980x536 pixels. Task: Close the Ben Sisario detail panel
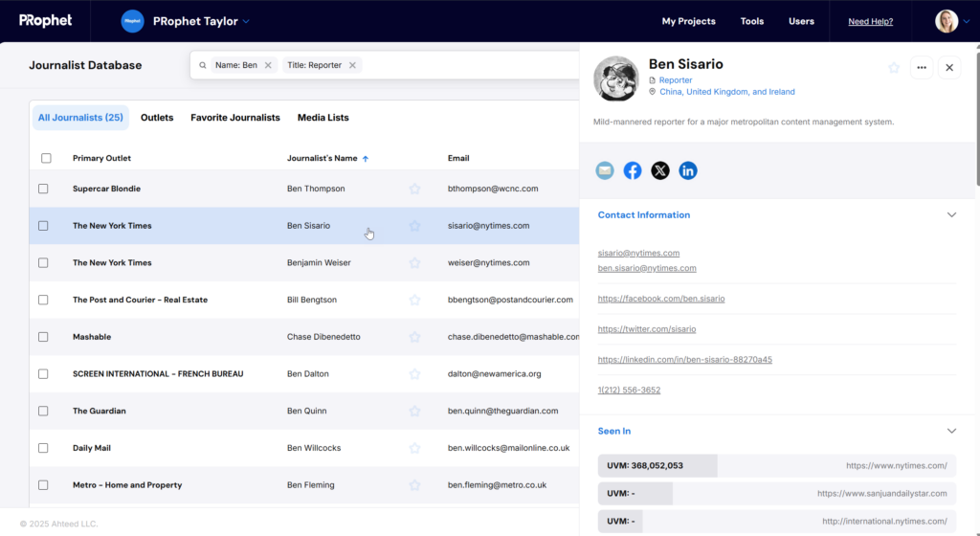949,67
